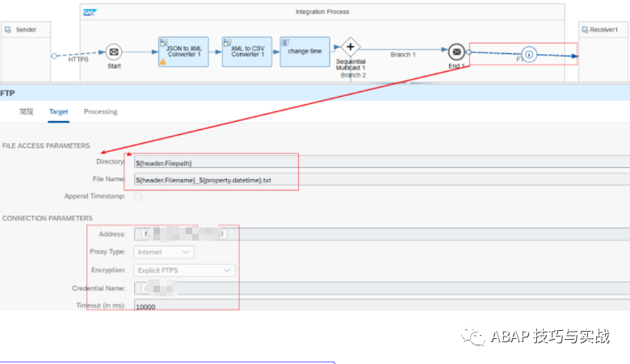This screenshot has width=630, height=364.
Task: Open the Proxy Type dropdown
Action: pyautogui.click(x=165, y=252)
